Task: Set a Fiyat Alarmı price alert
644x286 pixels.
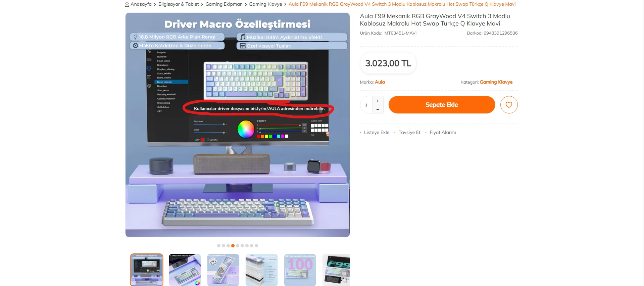Action: [x=443, y=133]
